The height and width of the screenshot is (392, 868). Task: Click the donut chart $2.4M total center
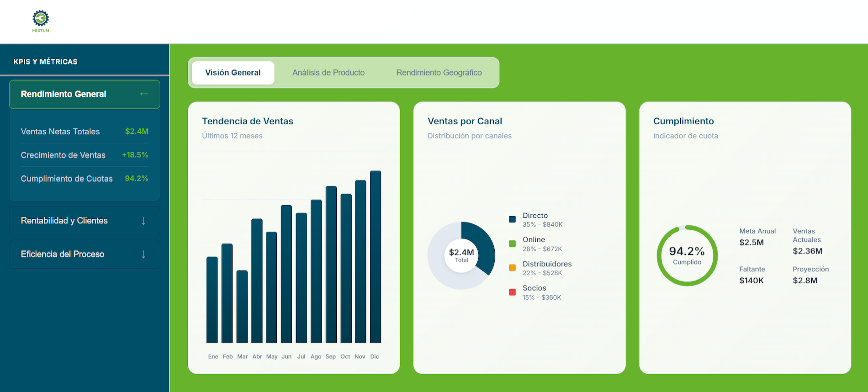[x=461, y=255]
